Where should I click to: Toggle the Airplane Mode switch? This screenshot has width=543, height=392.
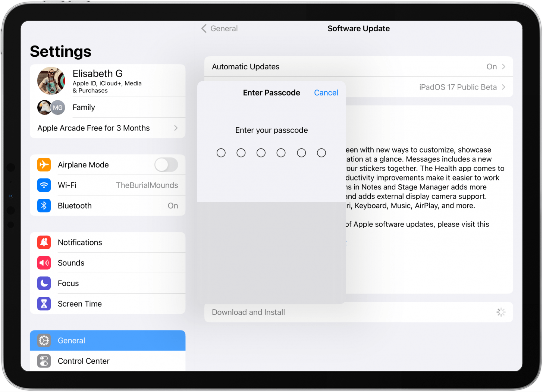click(x=166, y=164)
